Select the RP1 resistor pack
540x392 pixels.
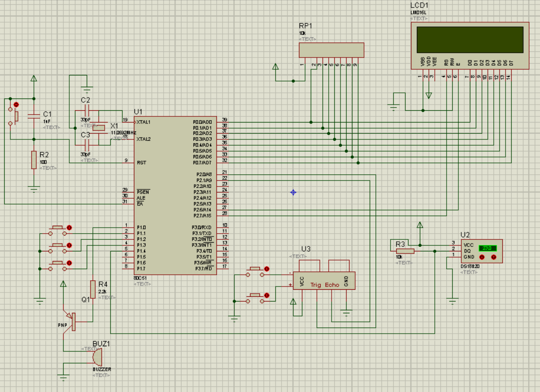[331, 49]
